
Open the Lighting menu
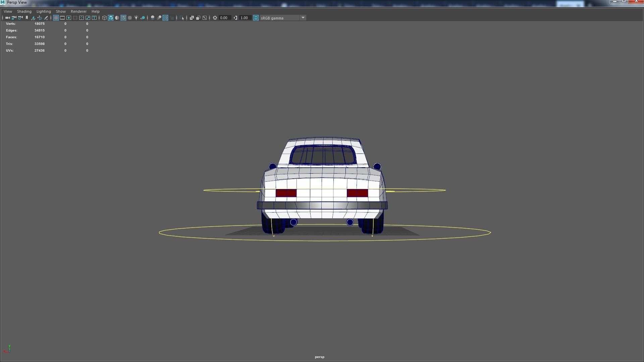(44, 11)
